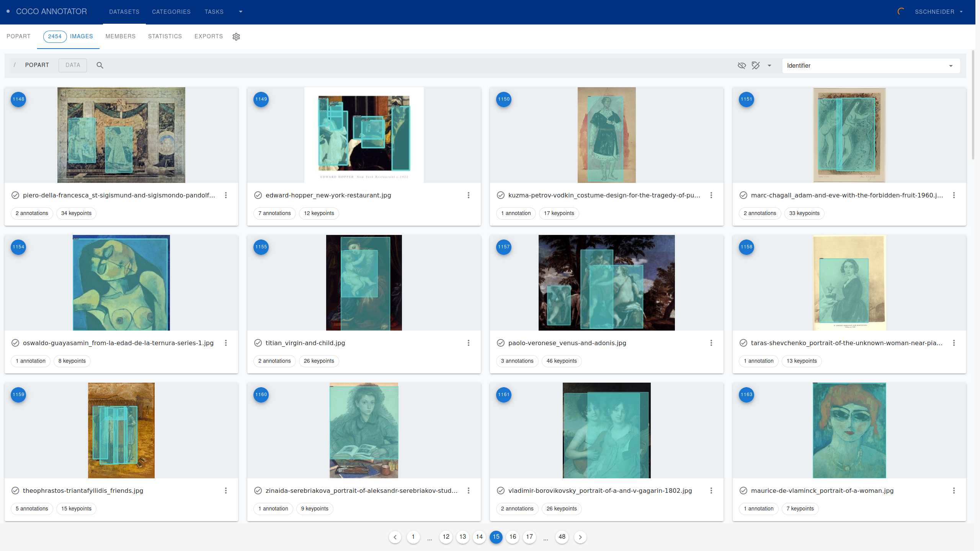Toggle the hide-annotated eye-off icon
This screenshot has height=551, width=980.
pyautogui.click(x=742, y=65)
